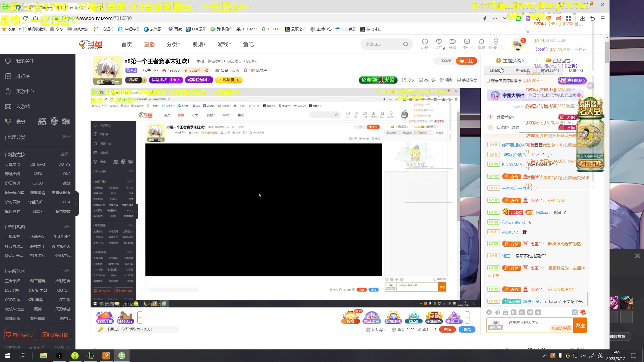Viewport: 644px width, 362px height.
Task: Click the 粉 fan badge chat icon
Action: (514, 312)
